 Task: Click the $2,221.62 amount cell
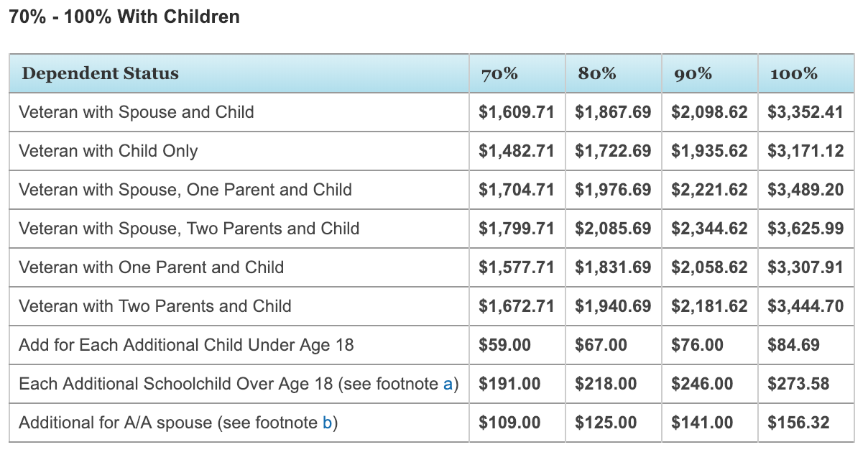click(709, 190)
